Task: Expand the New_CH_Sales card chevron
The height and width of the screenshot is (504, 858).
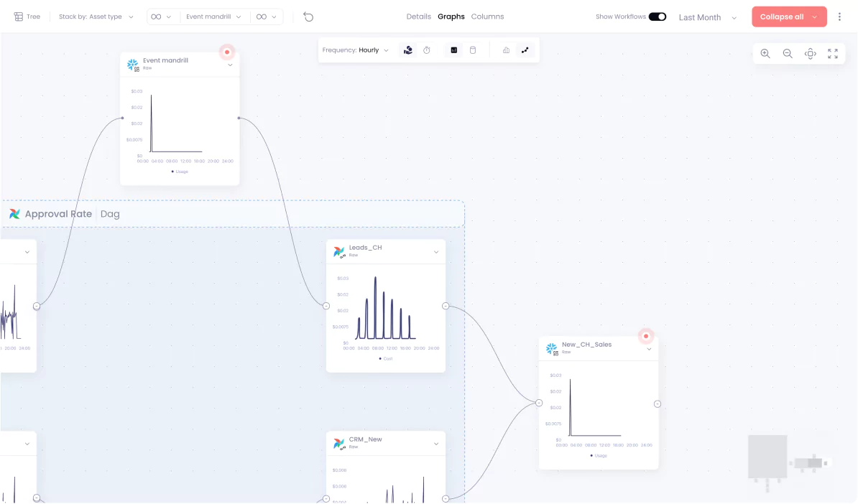Action: (650, 350)
